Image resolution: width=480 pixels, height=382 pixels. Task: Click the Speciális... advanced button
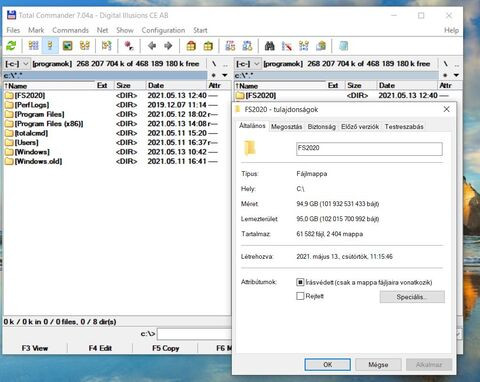[412, 297]
